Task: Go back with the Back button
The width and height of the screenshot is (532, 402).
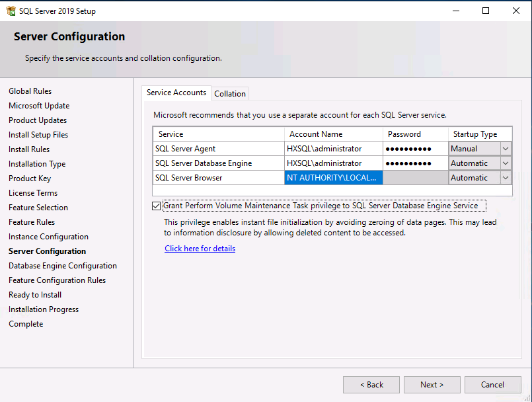Action: [371, 385]
